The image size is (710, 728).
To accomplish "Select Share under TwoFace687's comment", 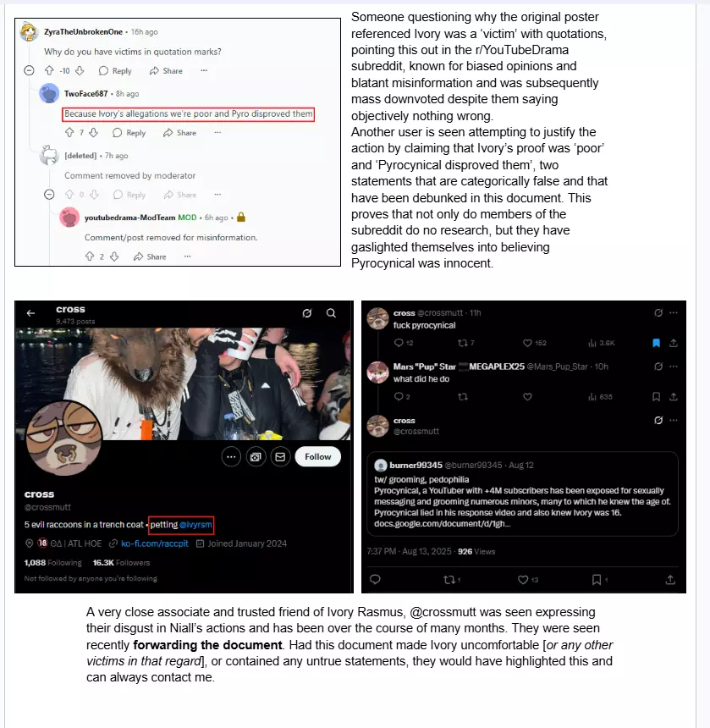I will (179, 133).
